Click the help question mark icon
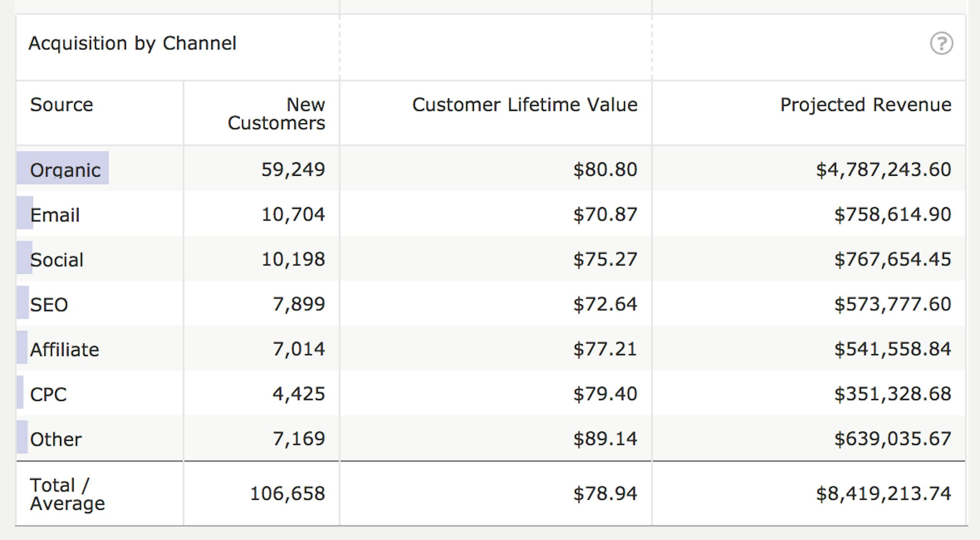980x540 pixels. [941, 43]
